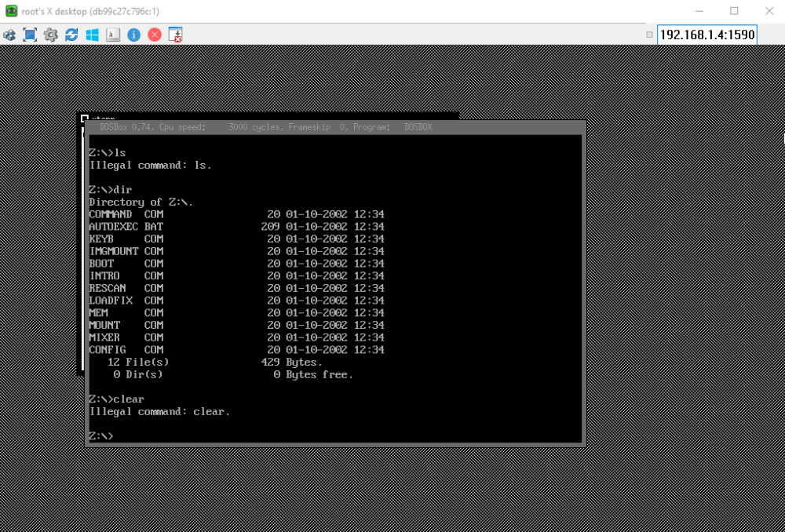Click the new connection icon in VNC toolbar

(x=9, y=35)
